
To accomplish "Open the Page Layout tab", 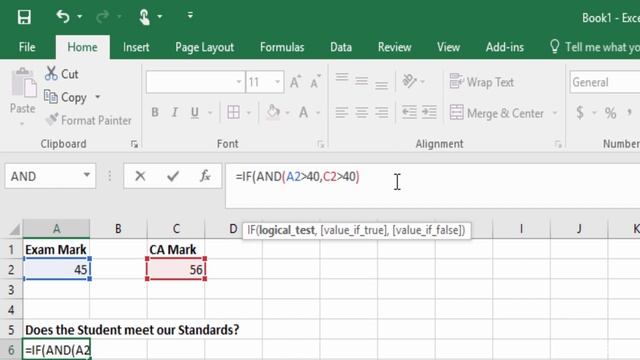I will [204, 47].
